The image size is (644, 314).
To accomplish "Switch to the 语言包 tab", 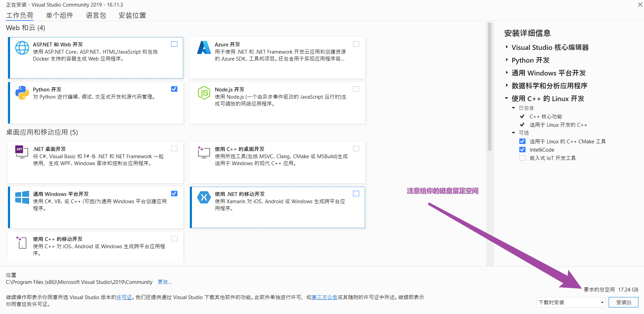I will (96, 15).
